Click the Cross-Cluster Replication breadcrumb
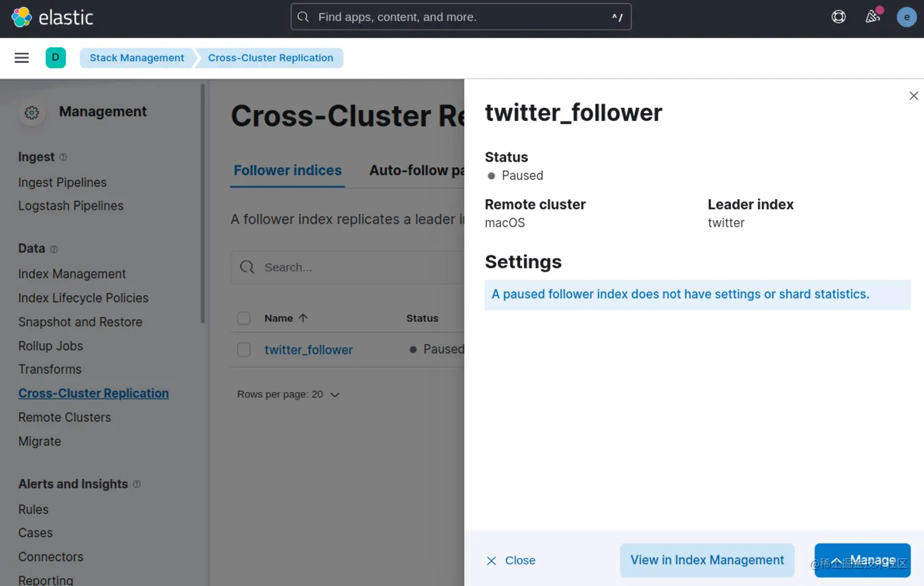Screen dimensions: 924x586 click(x=271, y=58)
